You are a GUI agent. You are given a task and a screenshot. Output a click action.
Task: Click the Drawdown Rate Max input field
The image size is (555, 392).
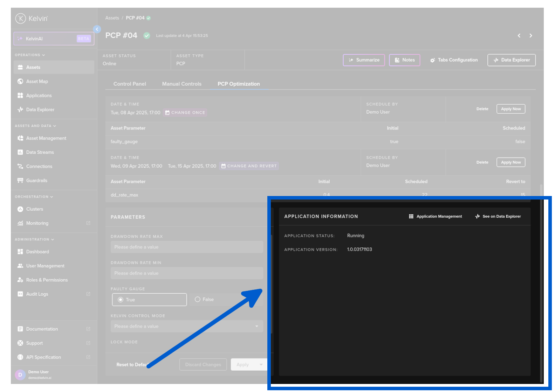(186, 247)
